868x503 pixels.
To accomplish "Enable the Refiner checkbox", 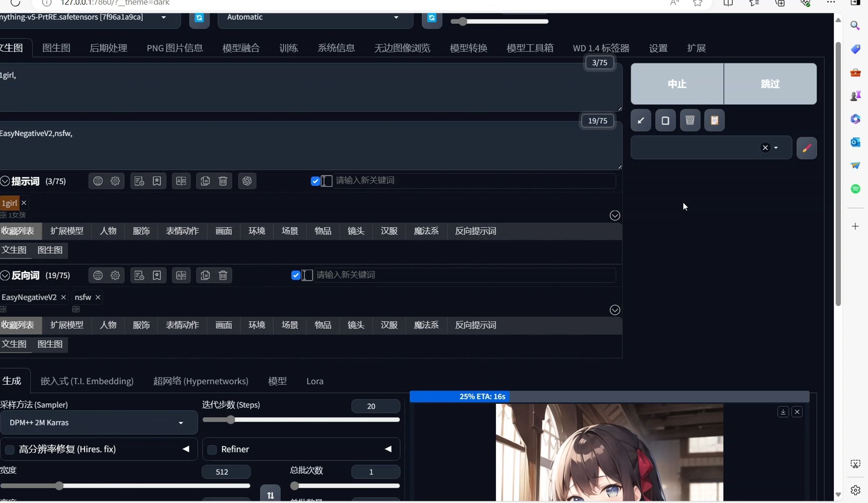I will [x=212, y=450].
